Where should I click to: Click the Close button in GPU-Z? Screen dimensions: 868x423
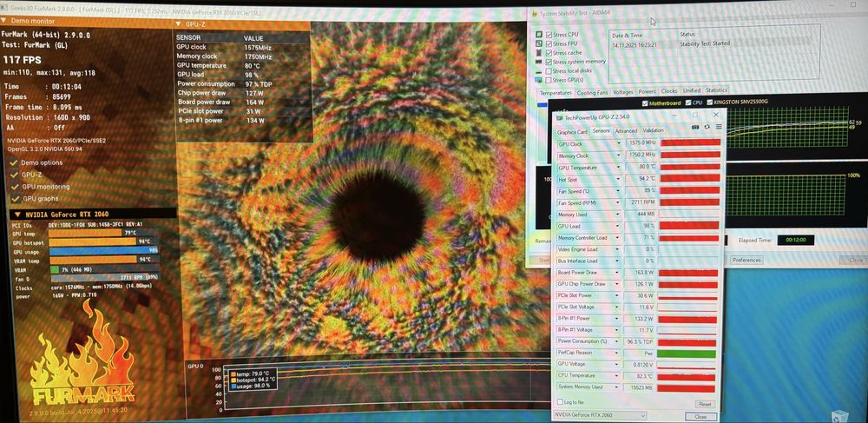point(700,416)
